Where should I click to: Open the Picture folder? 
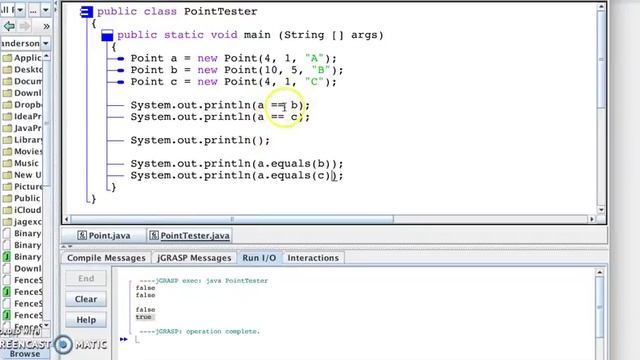point(22,187)
